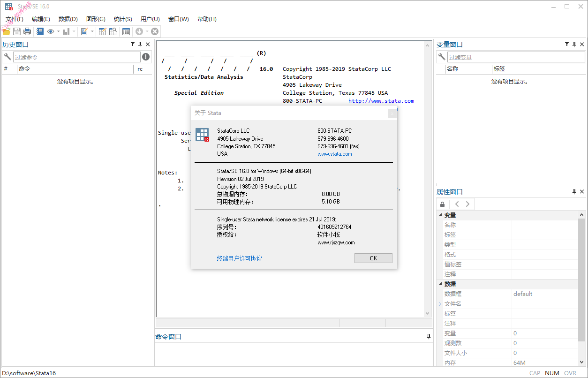This screenshot has width=588, height=378.
Task: Open the 图形(G) menu
Action: (96, 19)
